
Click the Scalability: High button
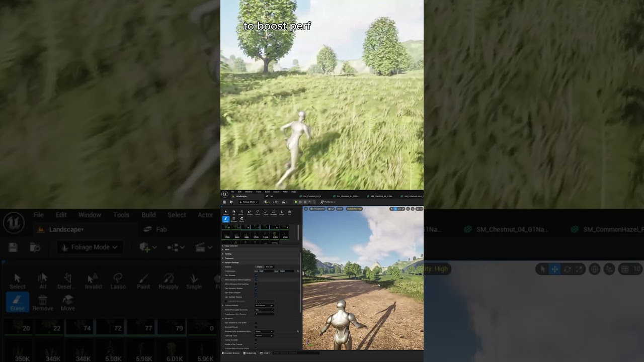click(x=354, y=209)
